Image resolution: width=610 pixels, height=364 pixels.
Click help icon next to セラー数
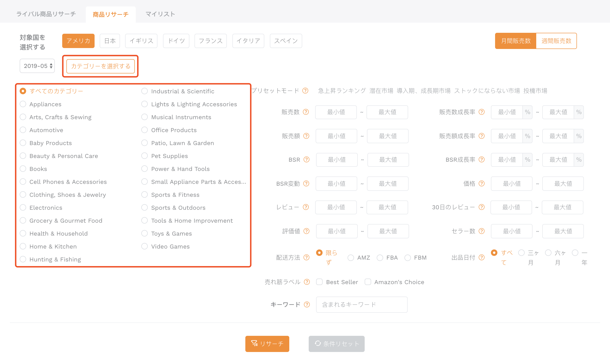tap(482, 231)
